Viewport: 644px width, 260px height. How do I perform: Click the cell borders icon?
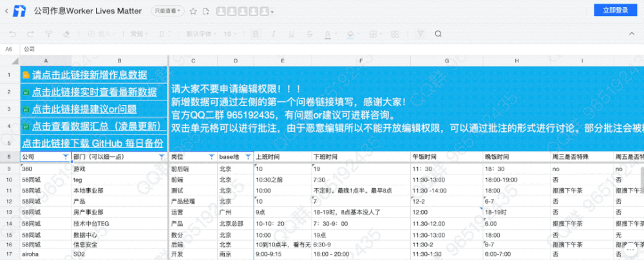pos(372,33)
